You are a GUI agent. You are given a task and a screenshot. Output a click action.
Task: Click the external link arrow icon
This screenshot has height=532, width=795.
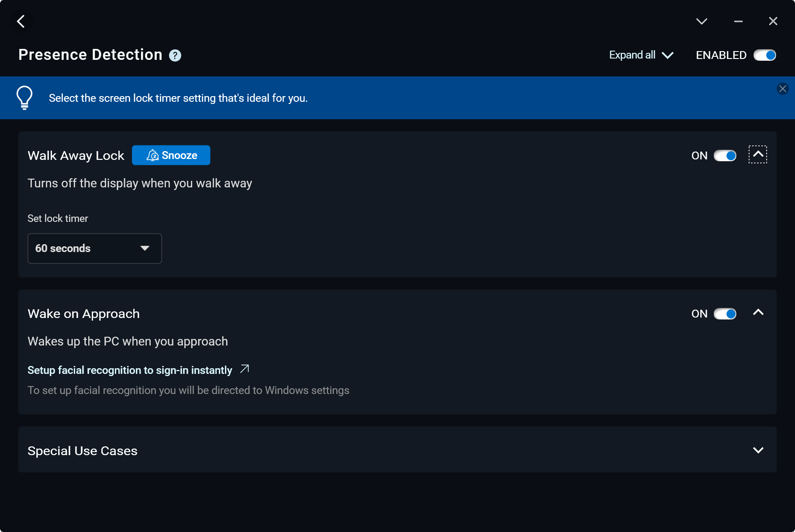[x=245, y=369]
